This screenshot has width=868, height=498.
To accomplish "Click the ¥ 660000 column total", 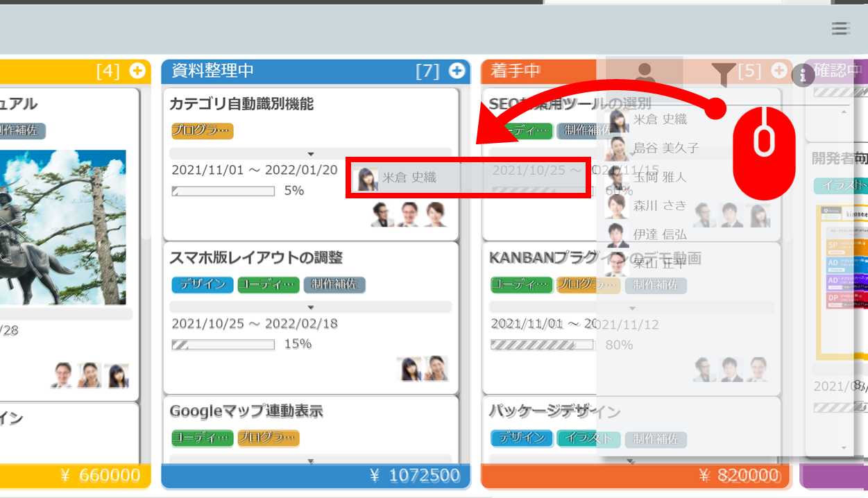I will [100, 475].
